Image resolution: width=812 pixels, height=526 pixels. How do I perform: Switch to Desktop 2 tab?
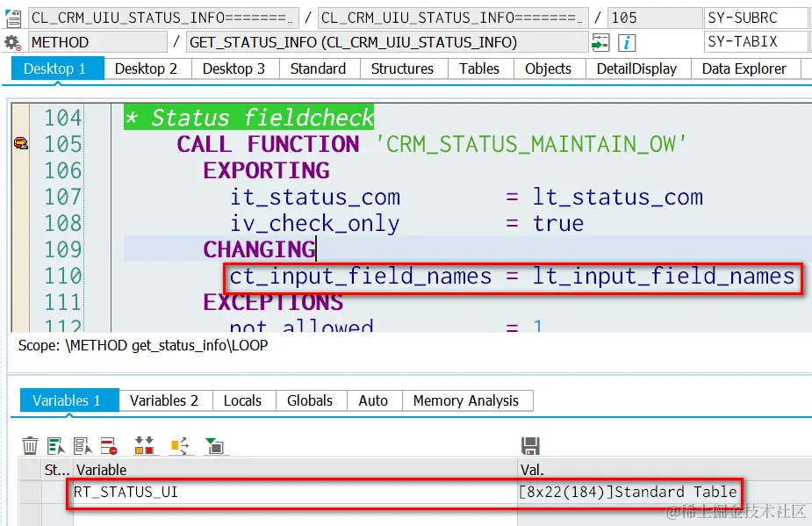pyautogui.click(x=146, y=68)
